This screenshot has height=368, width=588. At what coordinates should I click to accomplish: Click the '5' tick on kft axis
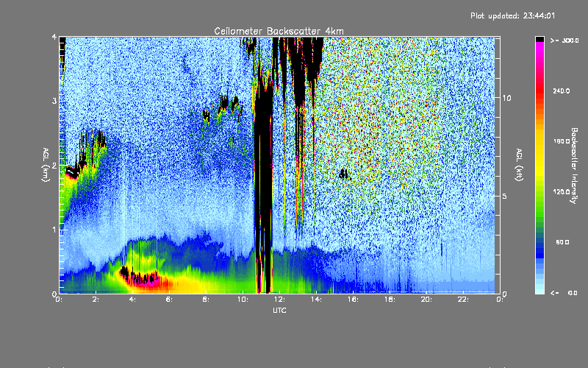click(x=504, y=196)
